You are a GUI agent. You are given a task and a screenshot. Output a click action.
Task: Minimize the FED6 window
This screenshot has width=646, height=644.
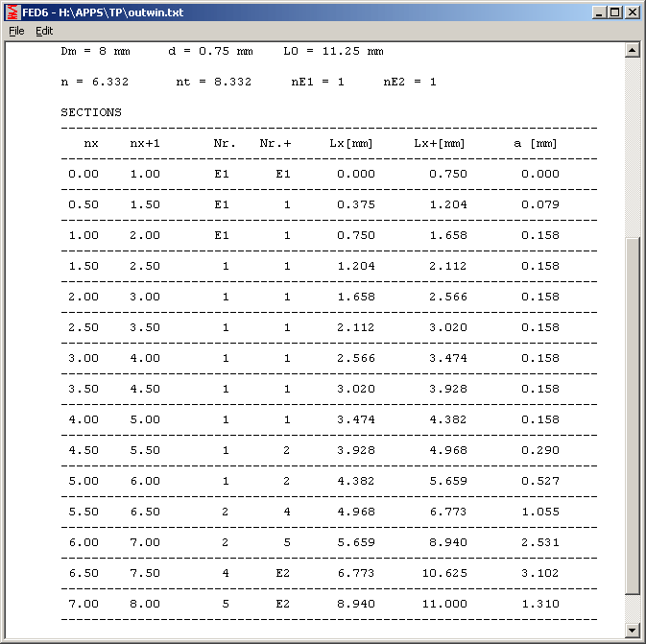[x=600, y=12]
